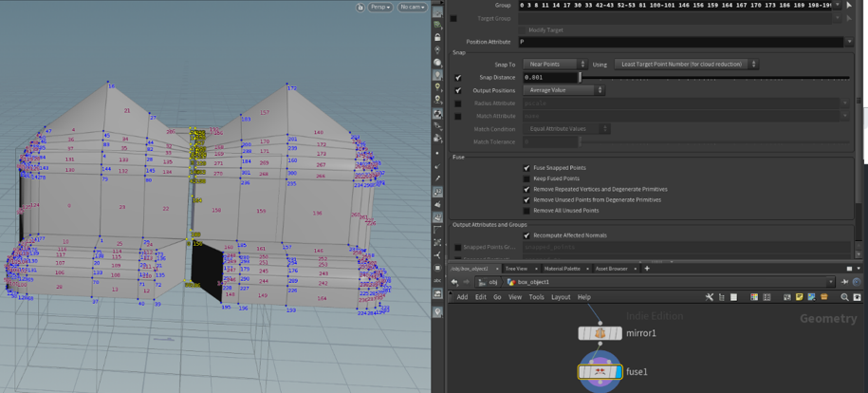Screen dimensions: 868x393
Task: Click the obj path segment button
Action: (x=487, y=282)
